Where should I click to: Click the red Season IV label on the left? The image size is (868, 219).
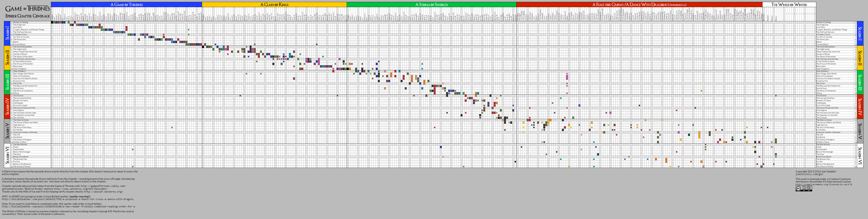7,106
